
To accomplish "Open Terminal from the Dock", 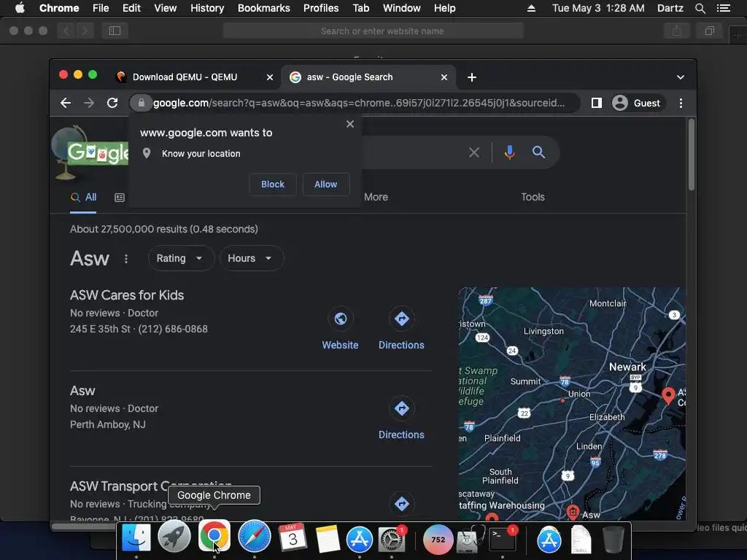I will tap(503, 539).
